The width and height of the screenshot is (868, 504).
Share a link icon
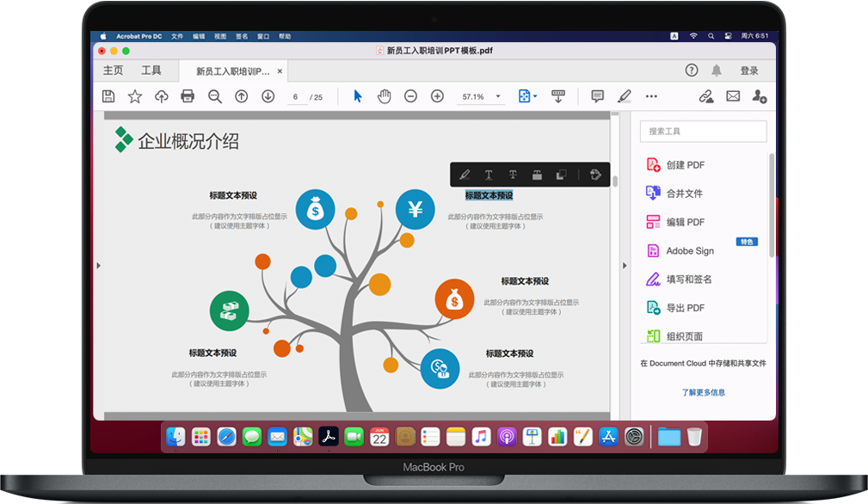(x=705, y=96)
